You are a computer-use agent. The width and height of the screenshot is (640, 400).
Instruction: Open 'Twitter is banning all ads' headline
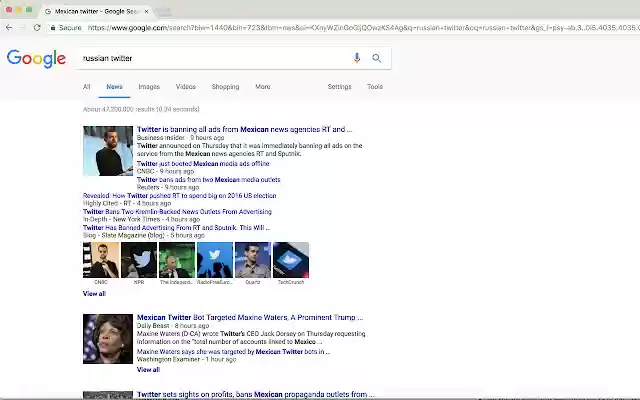pos(244,129)
